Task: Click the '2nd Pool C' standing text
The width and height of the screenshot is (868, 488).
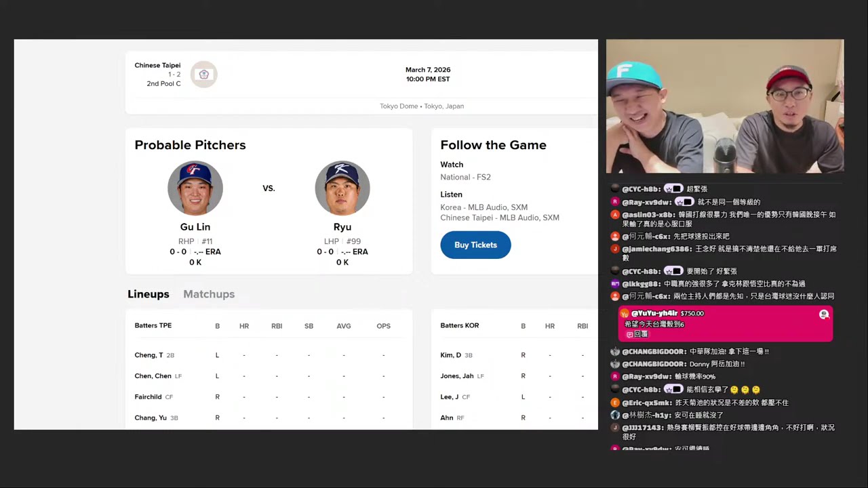Action: tap(163, 84)
